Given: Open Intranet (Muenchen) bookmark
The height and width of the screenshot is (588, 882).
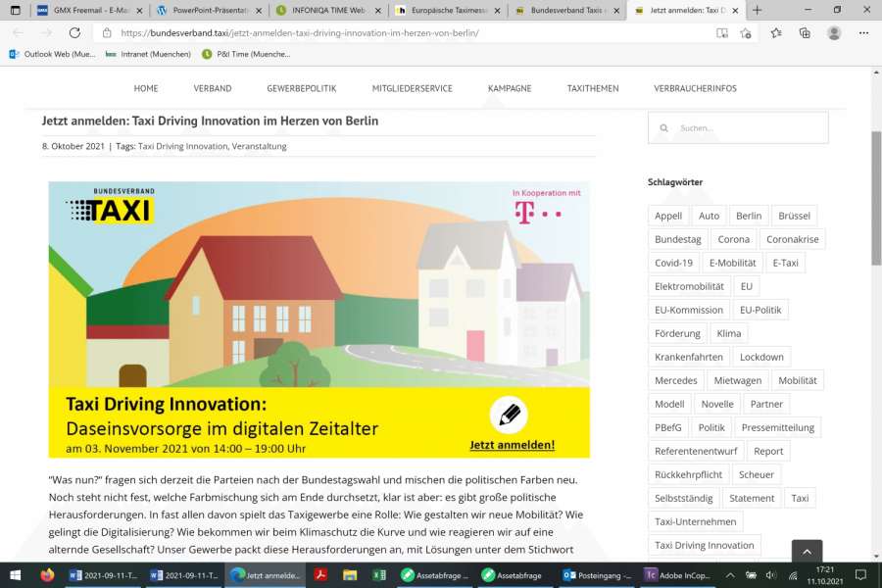Looking at the screenshot, I should 149,54.
